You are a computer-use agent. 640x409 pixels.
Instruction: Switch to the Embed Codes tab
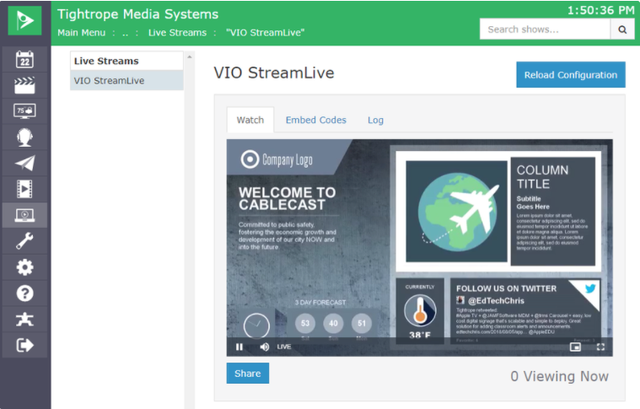click(x=316, y=120)
